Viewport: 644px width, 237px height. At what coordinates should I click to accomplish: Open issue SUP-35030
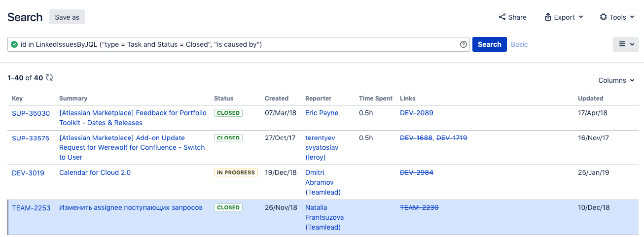tap(31, 113)
